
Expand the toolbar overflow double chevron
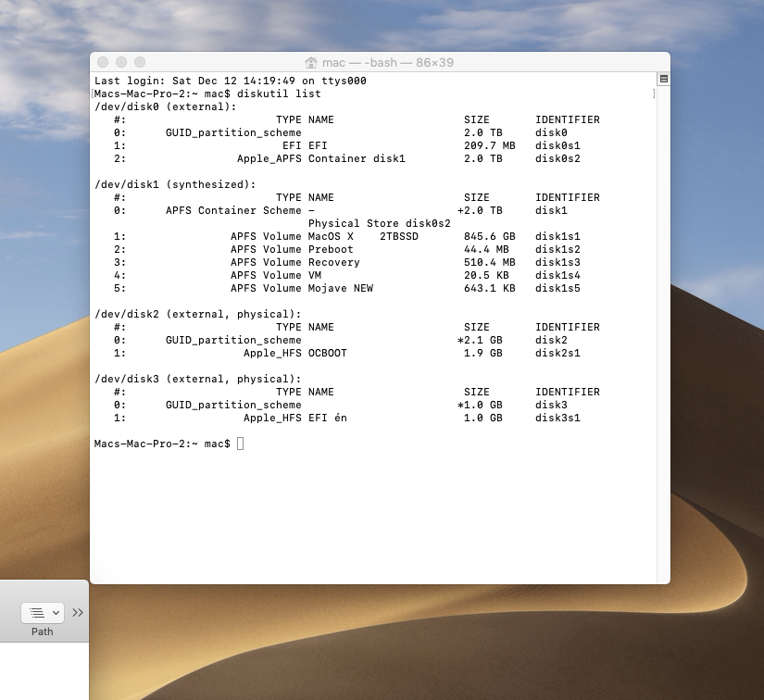78,612
